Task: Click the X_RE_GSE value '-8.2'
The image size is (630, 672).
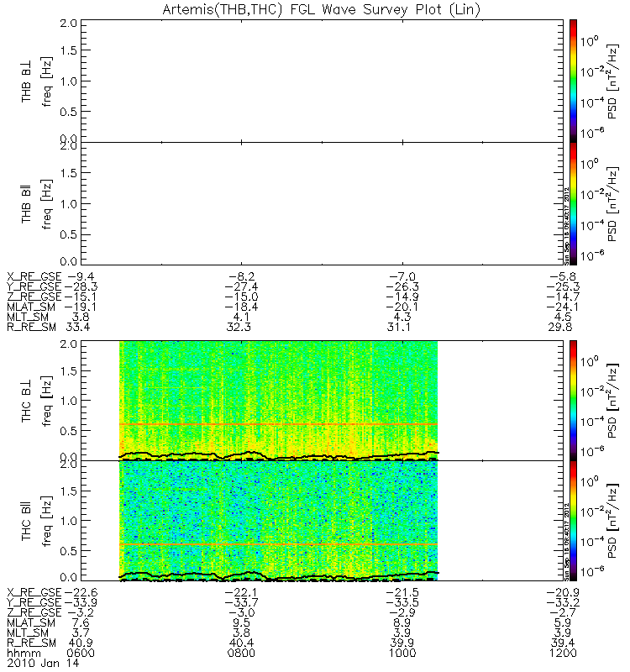Action: [242, 277]
